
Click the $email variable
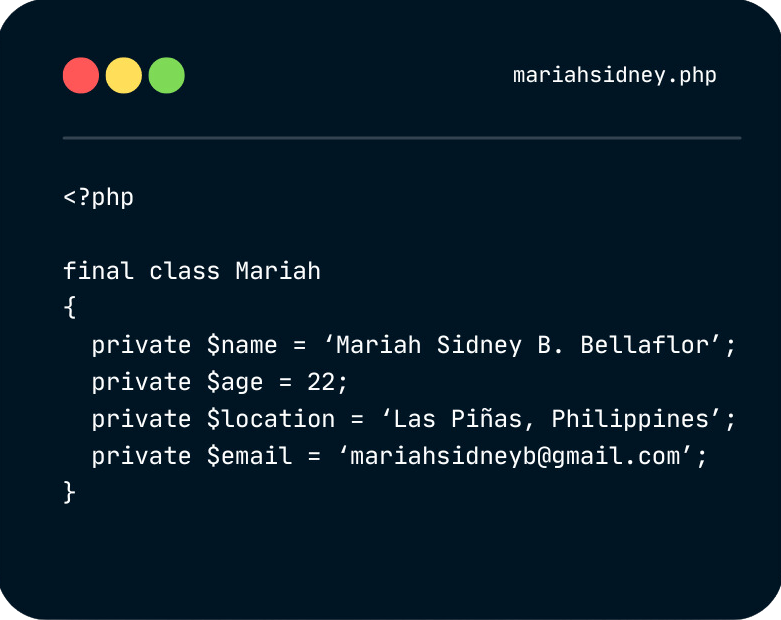249,456
